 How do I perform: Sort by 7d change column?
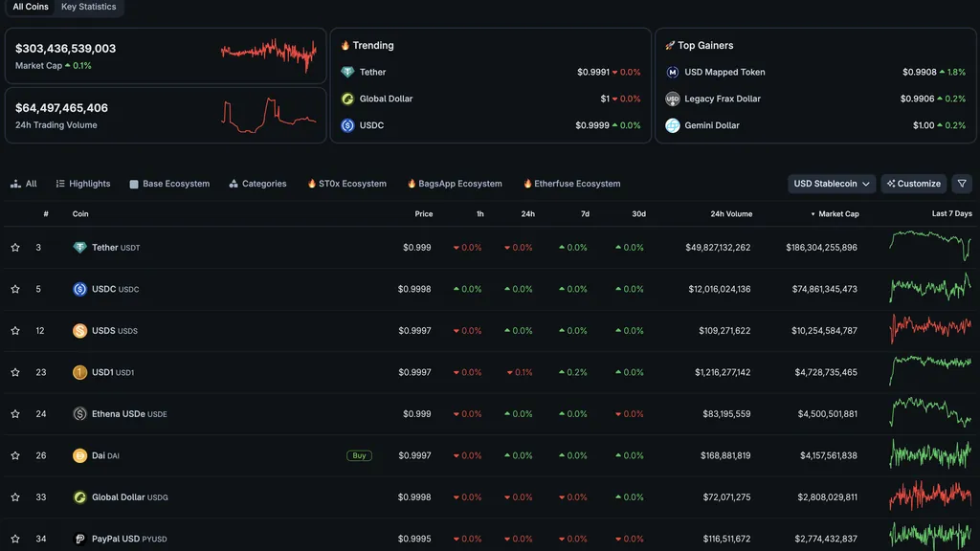(x=585, y=213)
